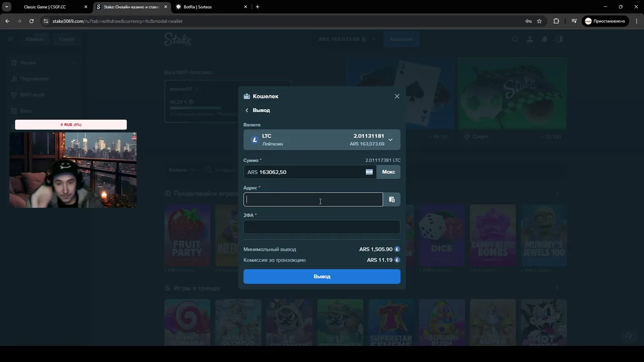
Task: Click the Stake logo in header
Action: click(178, 39)
